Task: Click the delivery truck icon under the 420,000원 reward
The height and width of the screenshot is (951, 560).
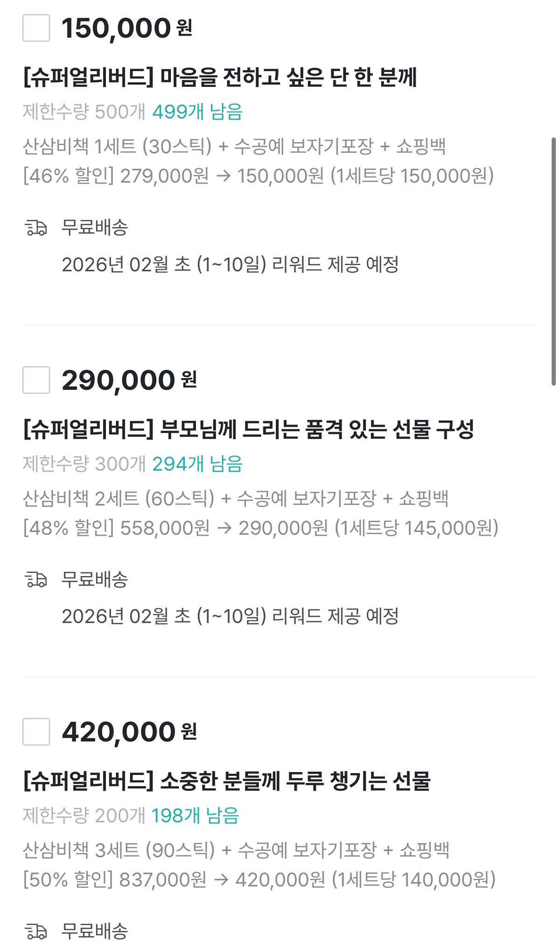Action: click(36, 932)
